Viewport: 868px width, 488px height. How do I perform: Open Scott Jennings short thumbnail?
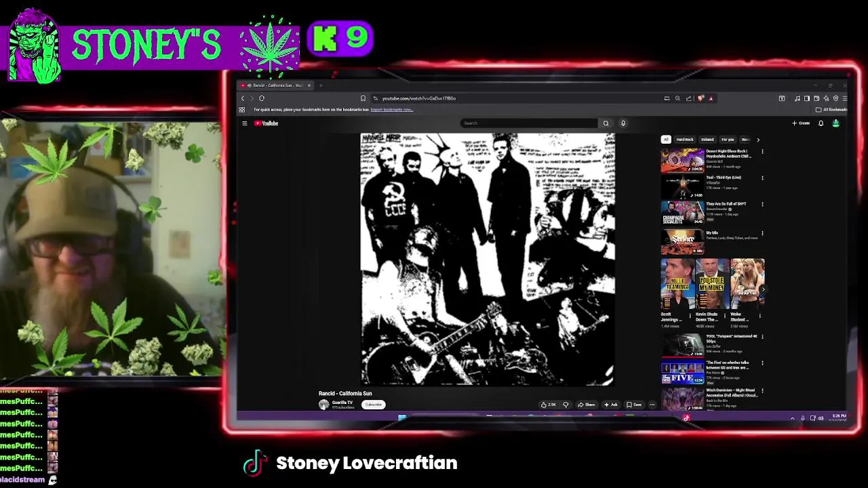pos(677,284)
